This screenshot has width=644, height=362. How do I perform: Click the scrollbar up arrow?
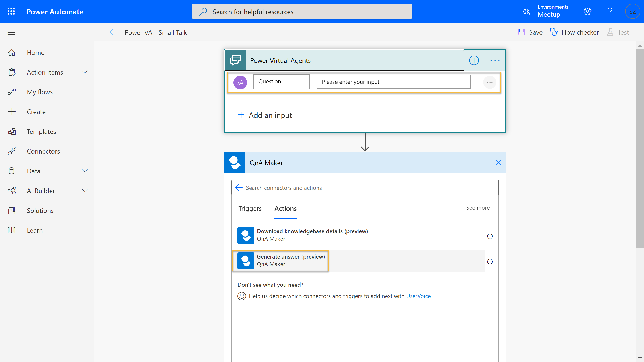click(x=640, y=45)
